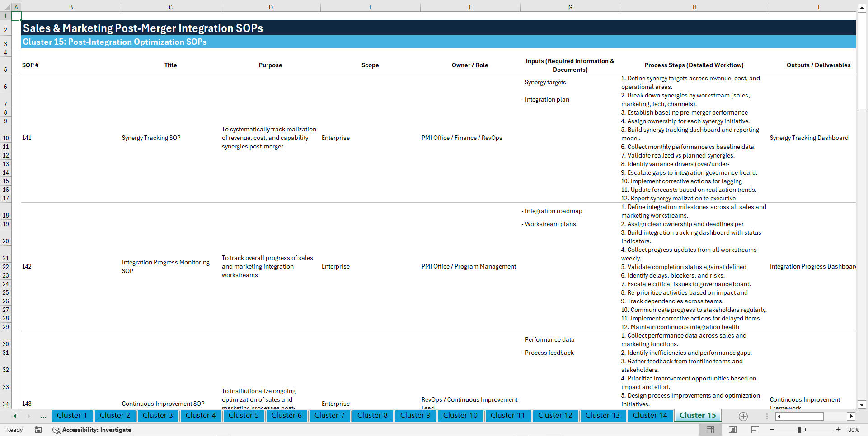Click the zoom level slider handle

tap(800, 430)
